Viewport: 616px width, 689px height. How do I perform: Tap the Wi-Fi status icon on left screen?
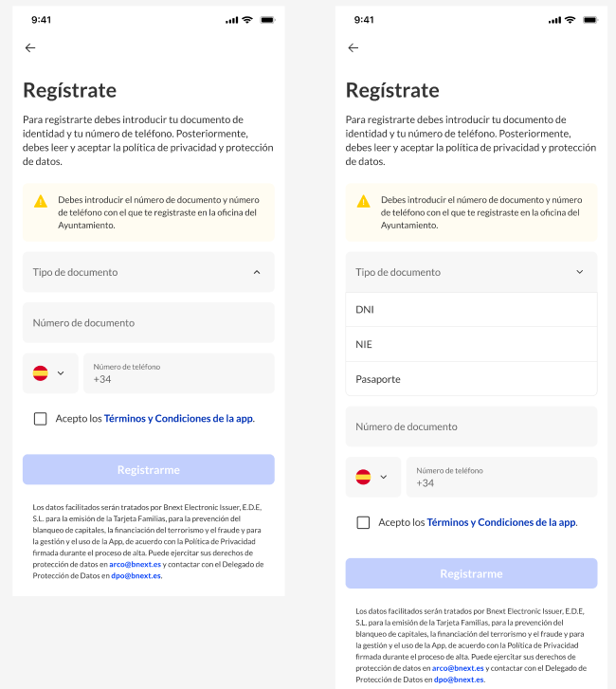pos(247,20)
